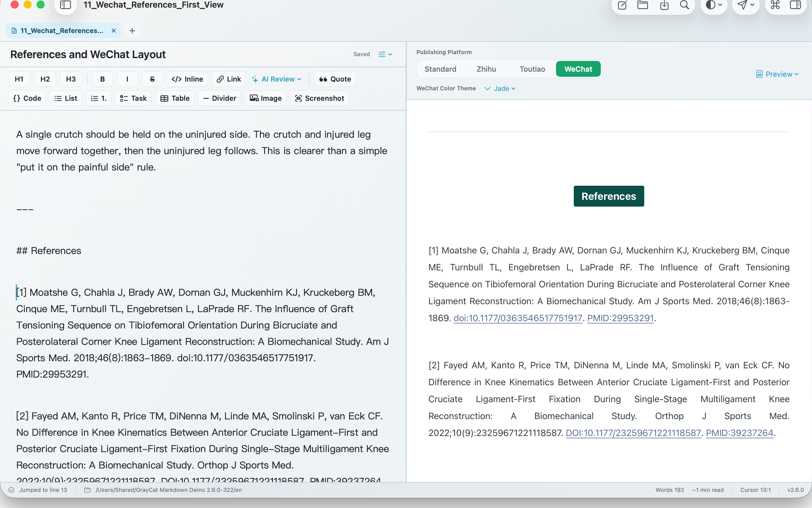Click the file path in status bar
812x508 pixels.
click(x=169, y=490)
